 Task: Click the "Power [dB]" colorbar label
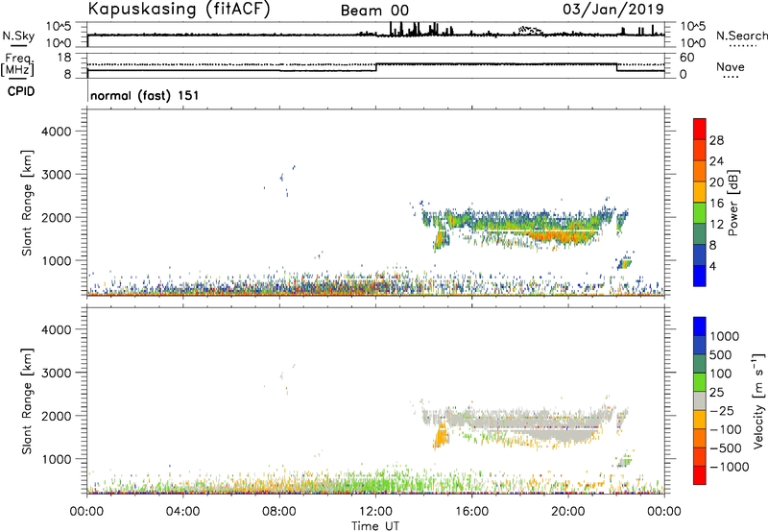point(733,203)
